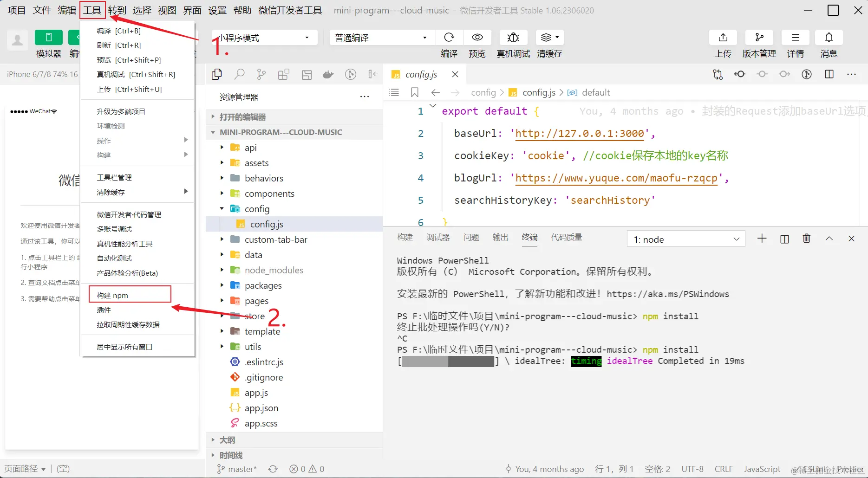This screenshot has width=868, height=478.
Task: Open the 小程序模式 mode dropdown
Action: pyautogui.click(x=264, y=38)
